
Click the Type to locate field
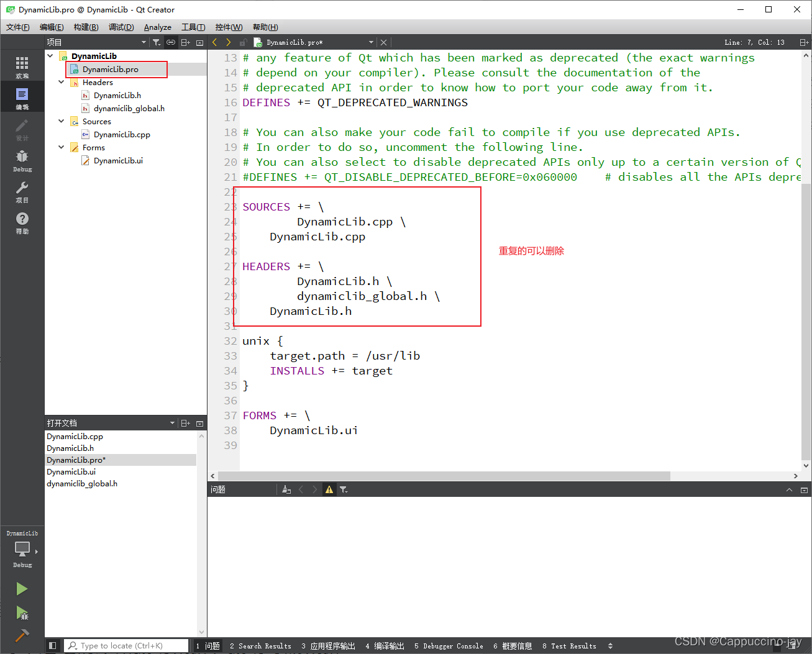[x=126, y=646]
